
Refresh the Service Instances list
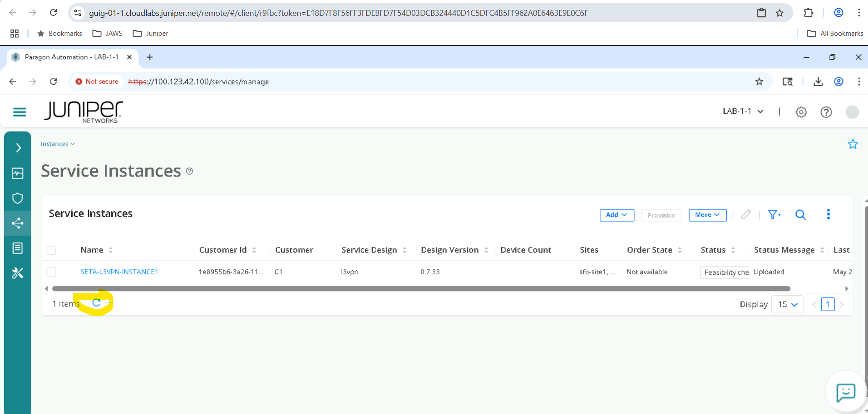tap(96, 303)
